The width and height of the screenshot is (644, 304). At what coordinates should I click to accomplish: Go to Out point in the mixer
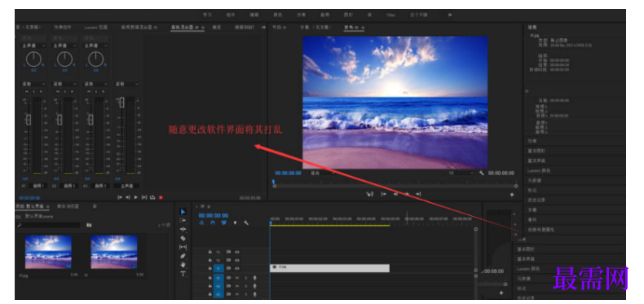point(128,197)
